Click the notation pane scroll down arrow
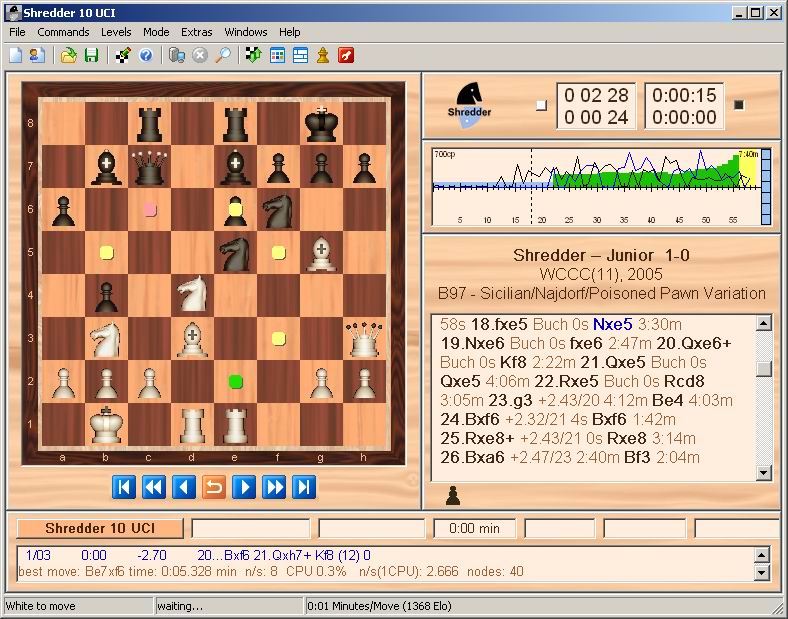 pos(764,473)
